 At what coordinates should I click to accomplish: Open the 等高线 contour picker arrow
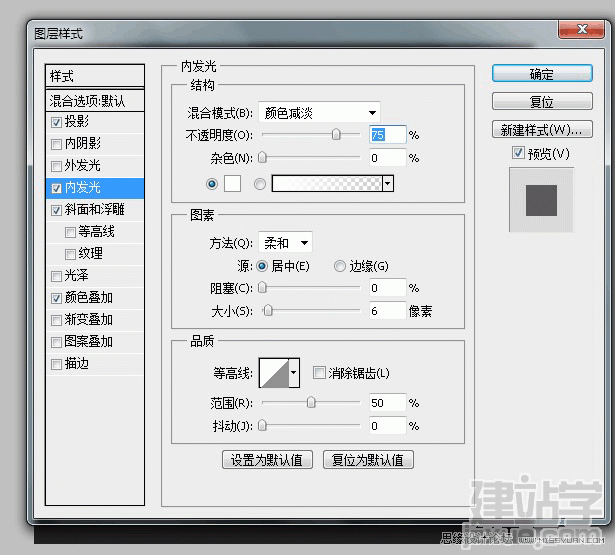294,373
